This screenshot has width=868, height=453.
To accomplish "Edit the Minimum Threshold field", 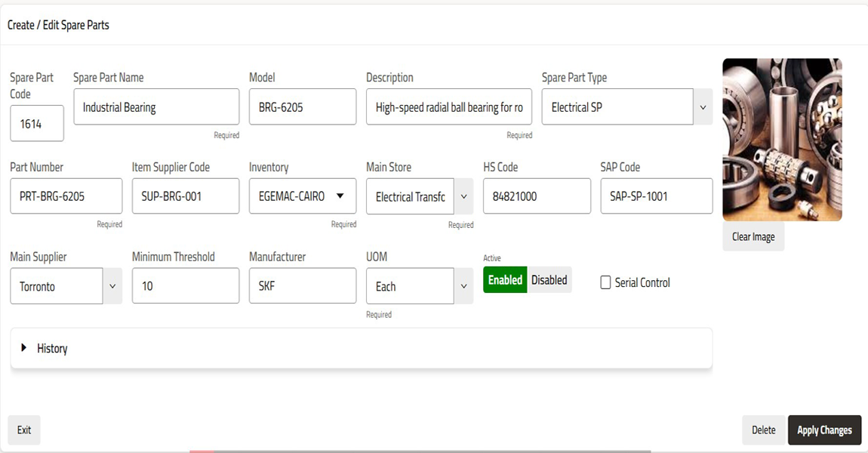I will [x=185, y=286].
